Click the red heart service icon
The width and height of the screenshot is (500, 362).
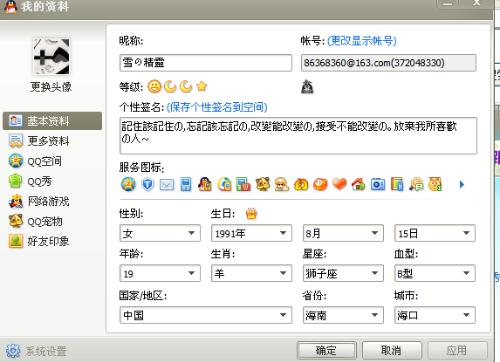[x=339, y=184]
